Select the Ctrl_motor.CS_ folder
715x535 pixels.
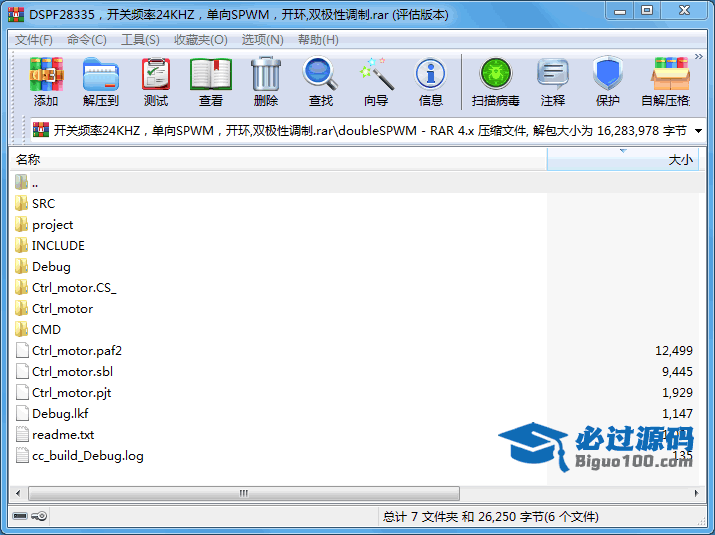point(65,287)
